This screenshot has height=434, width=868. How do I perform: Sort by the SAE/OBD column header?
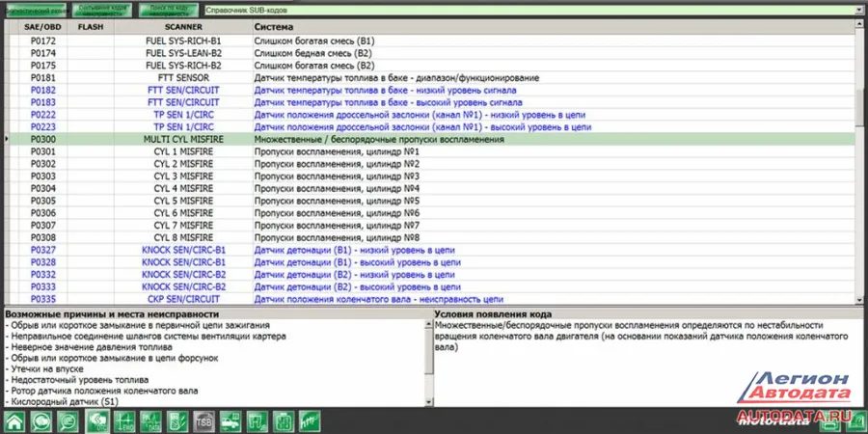click(42, 27)
